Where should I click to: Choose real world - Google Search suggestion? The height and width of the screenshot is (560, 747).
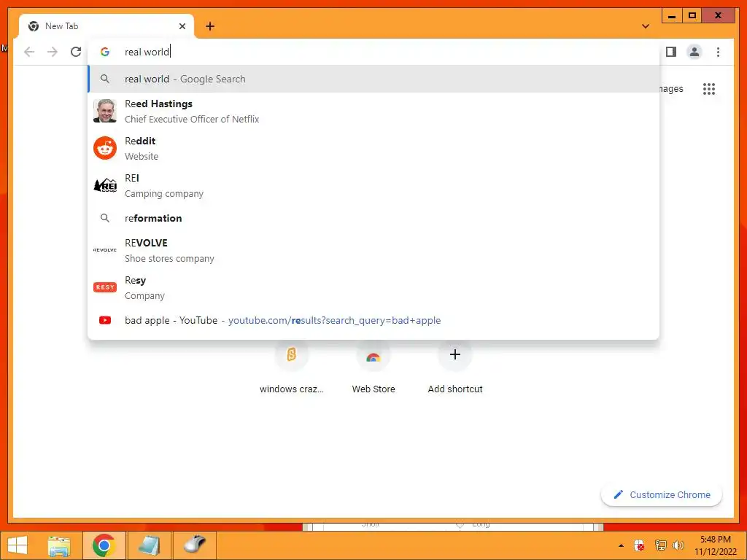pos(374,79)
